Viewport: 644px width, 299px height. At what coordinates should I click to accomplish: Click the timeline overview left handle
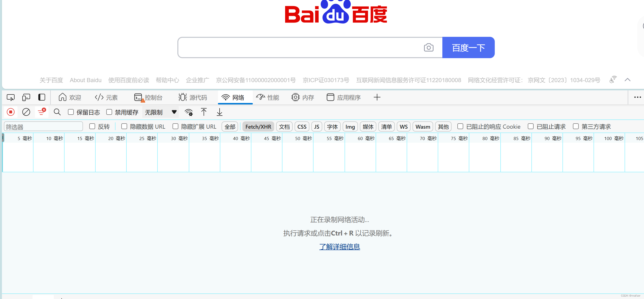pyautogui.click(x=3, y=138)
